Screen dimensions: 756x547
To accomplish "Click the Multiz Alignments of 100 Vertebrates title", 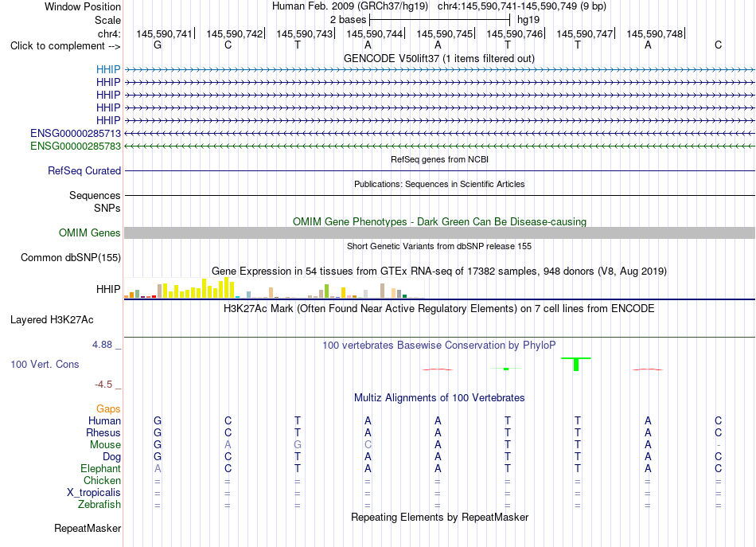I will (x=439, y=398).
